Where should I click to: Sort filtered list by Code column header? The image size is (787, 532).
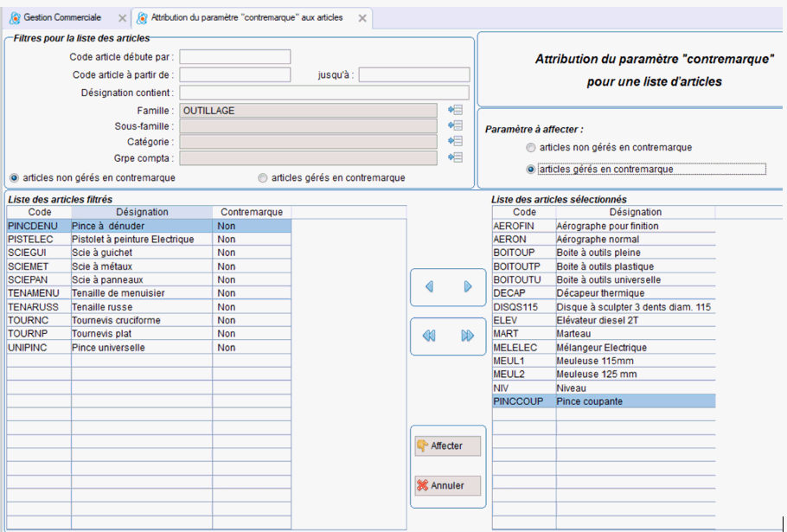click(39, 212)
